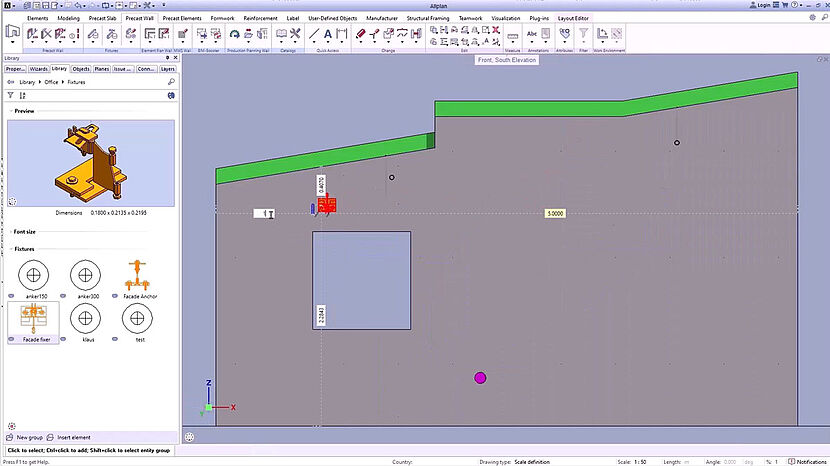The height and width of the screenshot is (466, 830).
Task: Open the Wizards palette tab
Action: point(39,69)
